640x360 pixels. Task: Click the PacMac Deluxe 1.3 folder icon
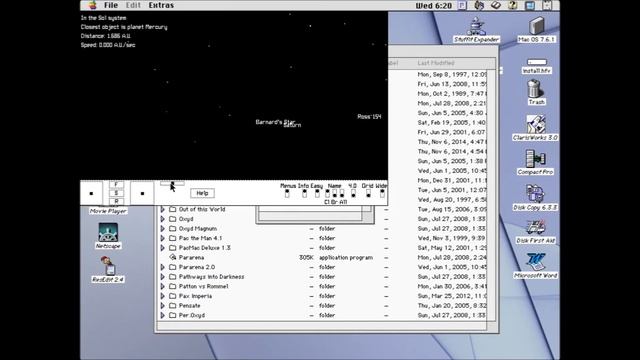click(x=173, y=248)
